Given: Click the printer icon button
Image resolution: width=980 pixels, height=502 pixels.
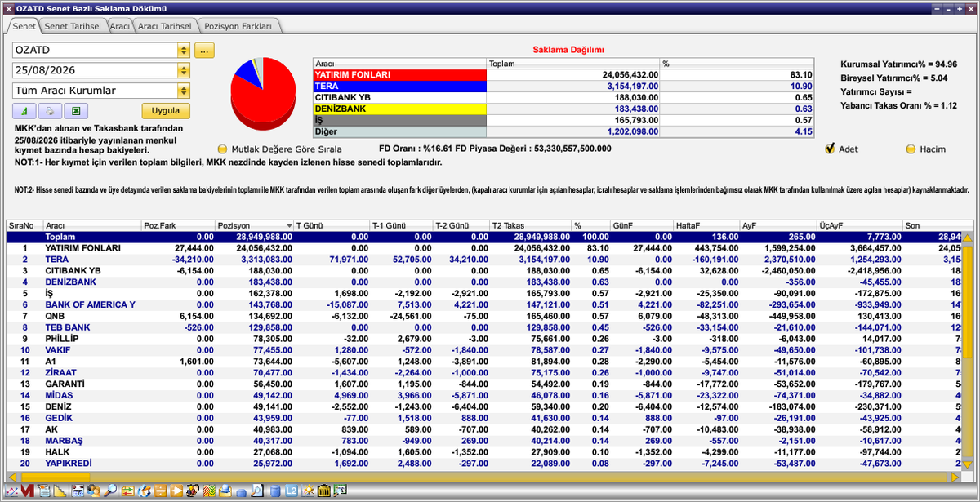Looking at the screenshot, I should [50, 111].
